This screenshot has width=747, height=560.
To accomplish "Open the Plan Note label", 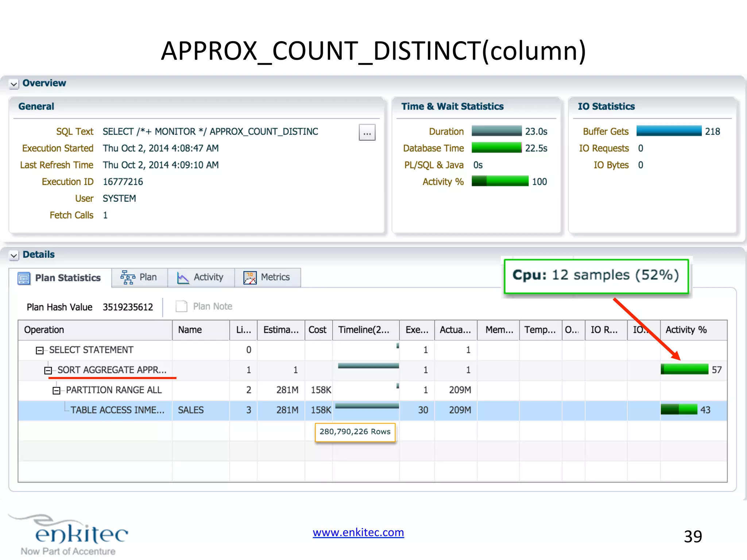I will (x=213, y=306).
